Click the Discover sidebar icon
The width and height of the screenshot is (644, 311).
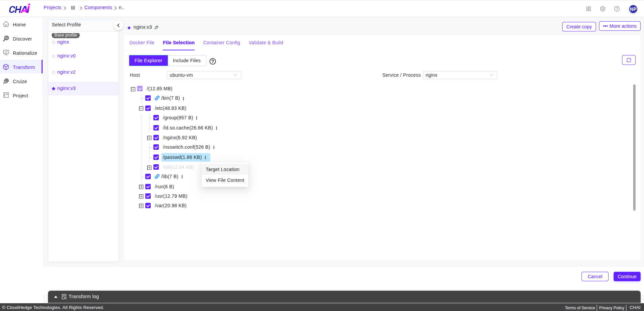coord(6,39)
